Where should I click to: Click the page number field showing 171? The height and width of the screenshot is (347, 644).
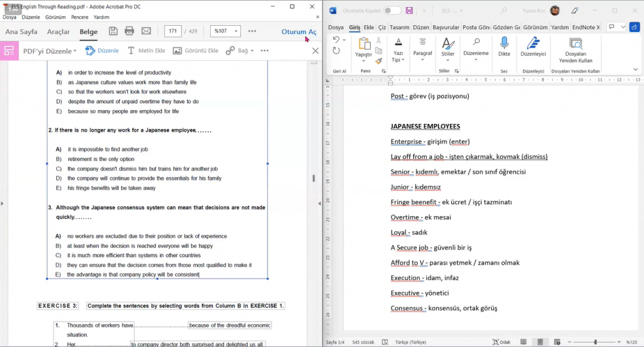click(x=173, y=31)
